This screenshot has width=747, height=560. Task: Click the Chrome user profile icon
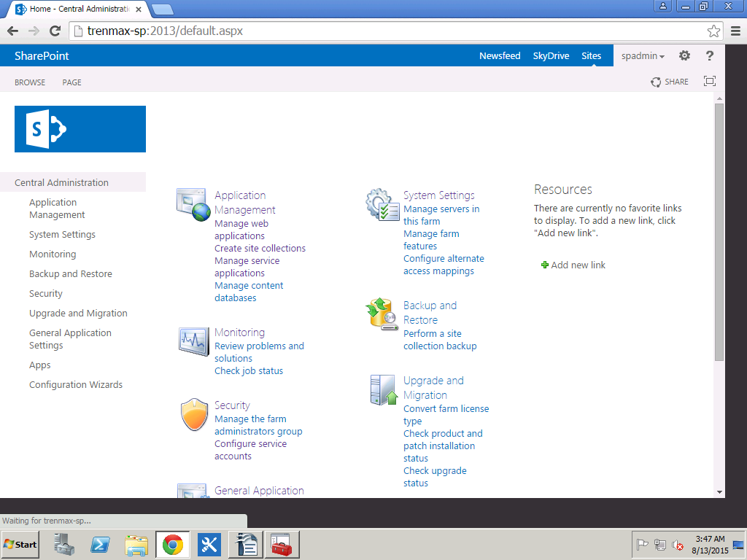(662, 6)
